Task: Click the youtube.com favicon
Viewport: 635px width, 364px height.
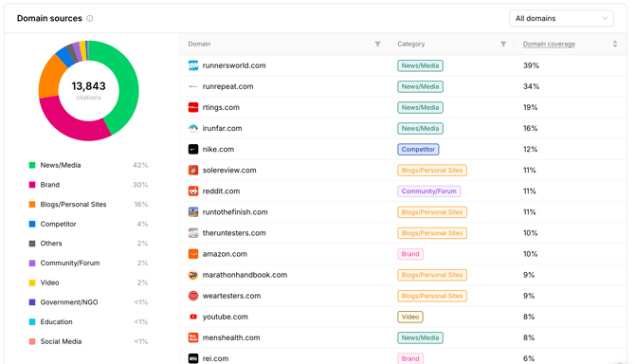Action: [x=193, y=317]
